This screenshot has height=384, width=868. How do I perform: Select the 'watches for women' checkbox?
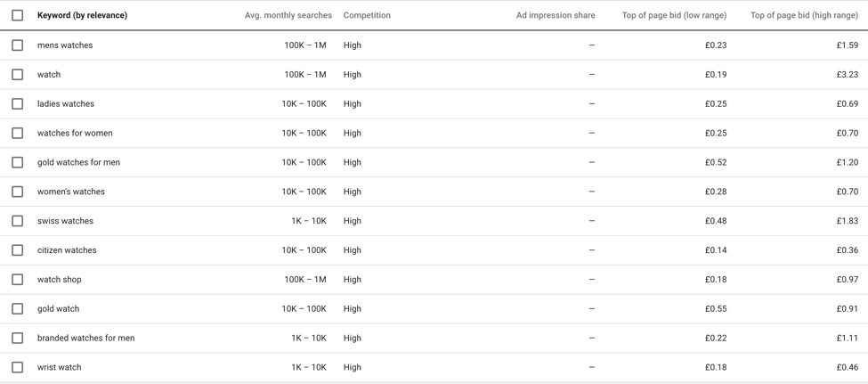click(x=17, y=134)
